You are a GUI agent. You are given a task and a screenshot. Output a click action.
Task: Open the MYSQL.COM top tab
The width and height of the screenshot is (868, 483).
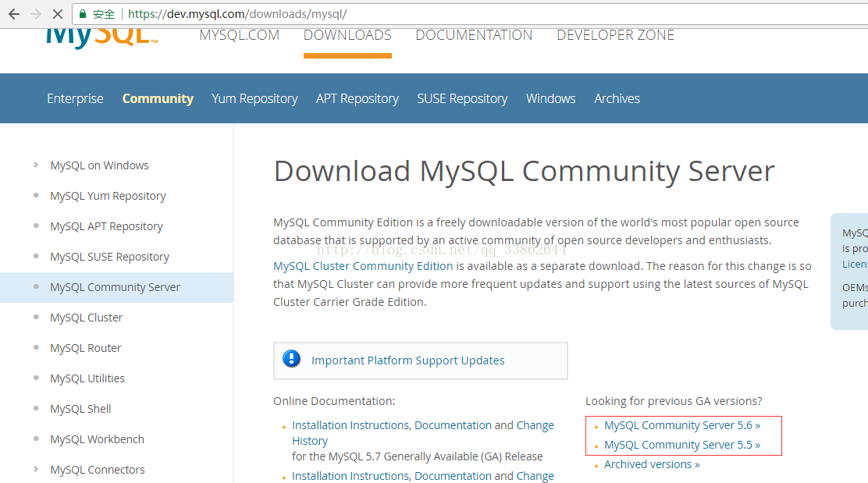pyautogui.click(x=239, y=35)
